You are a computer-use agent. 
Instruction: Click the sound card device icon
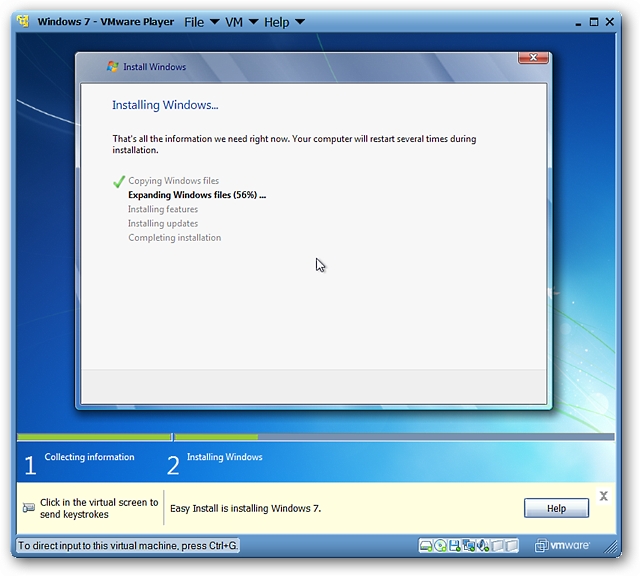coord(483,546)
